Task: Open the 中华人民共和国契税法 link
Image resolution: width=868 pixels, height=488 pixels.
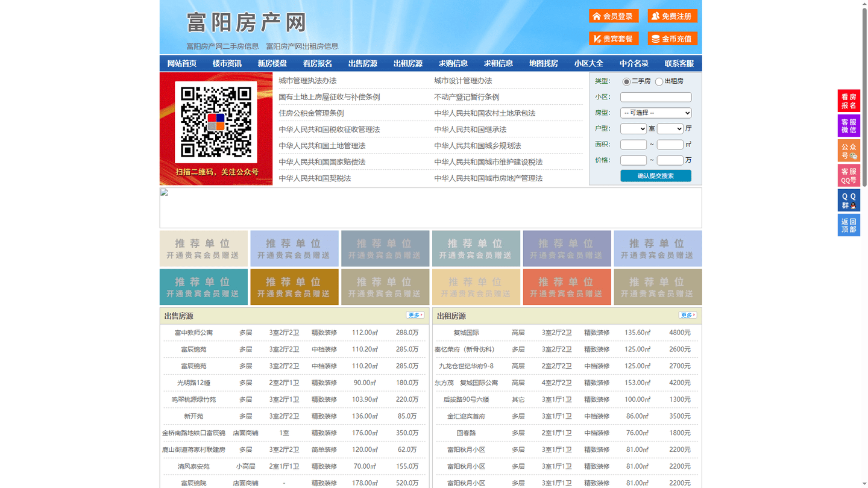Action: tap(315, 178)
